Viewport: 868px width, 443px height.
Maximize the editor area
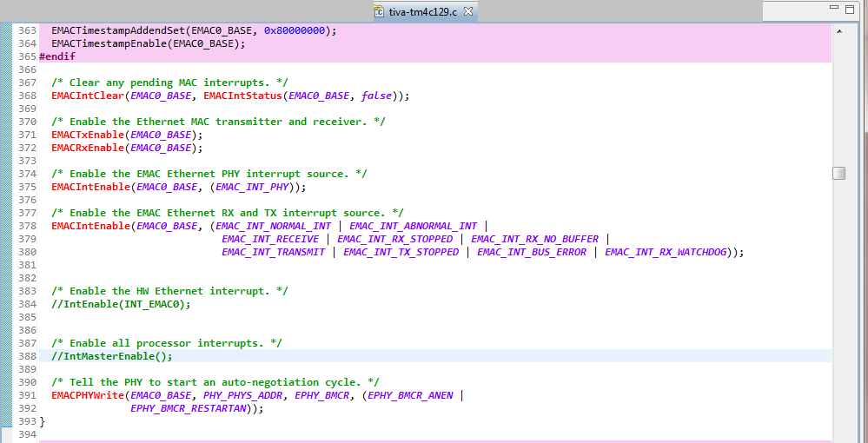pyautogui.click(x=850, y=9)
